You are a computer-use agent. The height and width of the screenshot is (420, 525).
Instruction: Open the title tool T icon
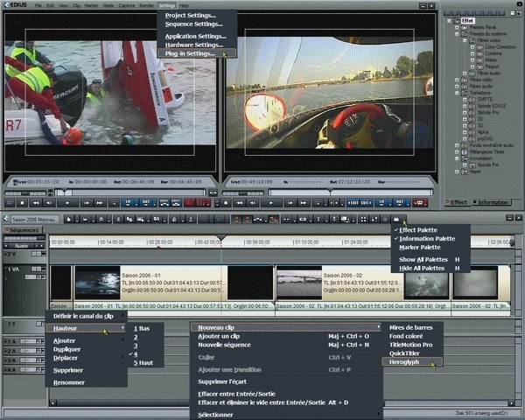pyautogui.click(x=318, y=219)
